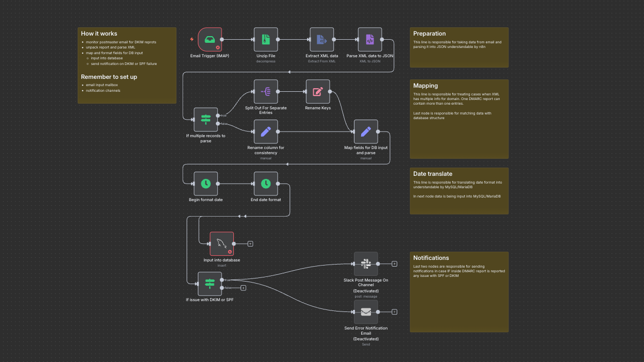Click the Unzip File node icon
The width and height of the screenshot is (644, 362).
(x=265, y=40)
